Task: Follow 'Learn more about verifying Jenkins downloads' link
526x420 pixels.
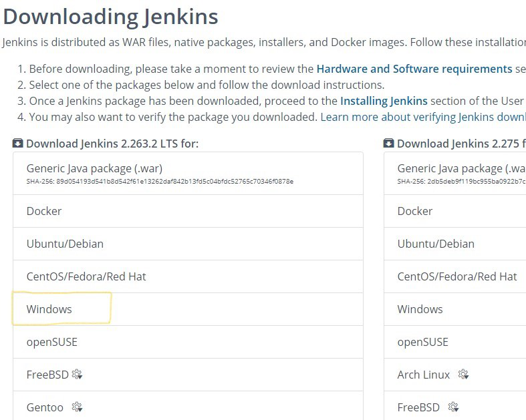Action: point(423,117)
